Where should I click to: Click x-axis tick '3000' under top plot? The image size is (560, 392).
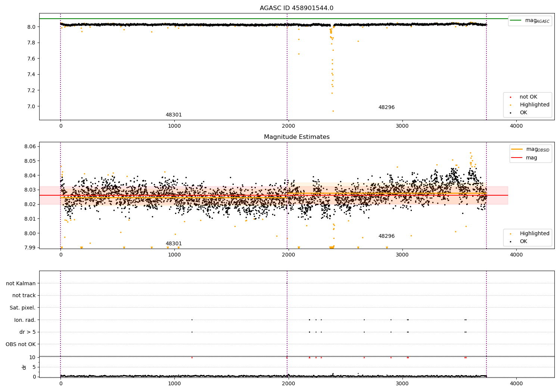click(x=402, y=126)
